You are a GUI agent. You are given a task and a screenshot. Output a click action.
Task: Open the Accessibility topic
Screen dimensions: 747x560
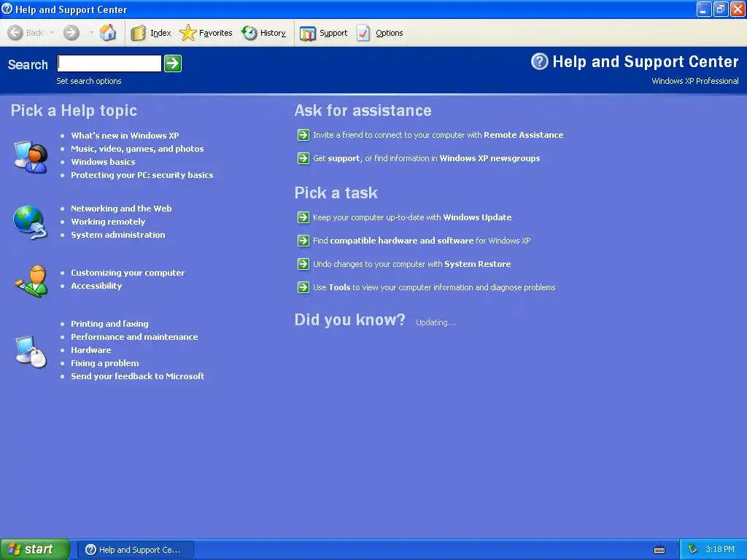pos(97,286)
